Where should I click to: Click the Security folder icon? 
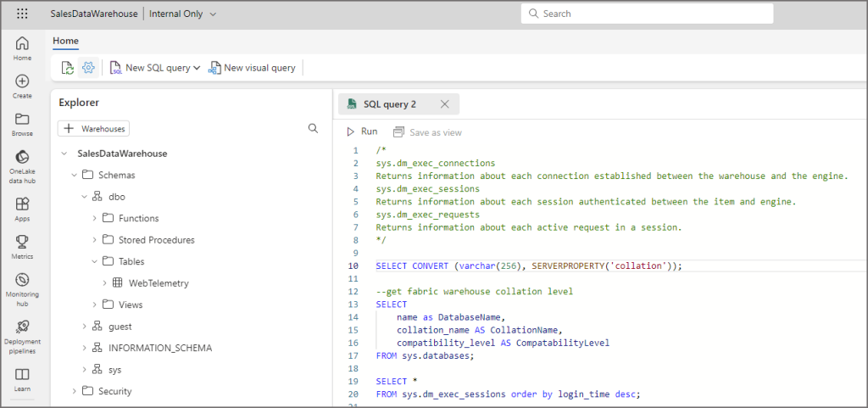pos(87,391)
